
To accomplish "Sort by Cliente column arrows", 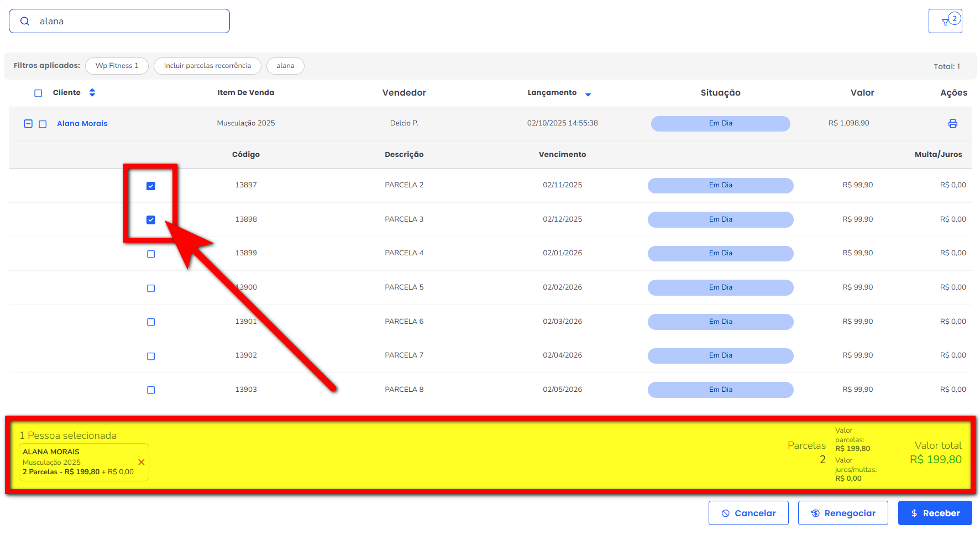I will (x=92, y=93).
